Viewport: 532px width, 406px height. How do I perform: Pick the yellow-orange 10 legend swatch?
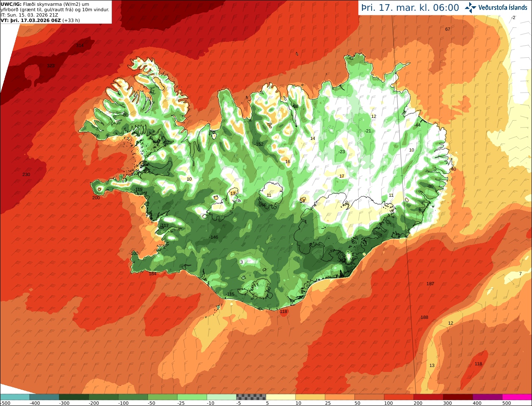tap(310, 397)
